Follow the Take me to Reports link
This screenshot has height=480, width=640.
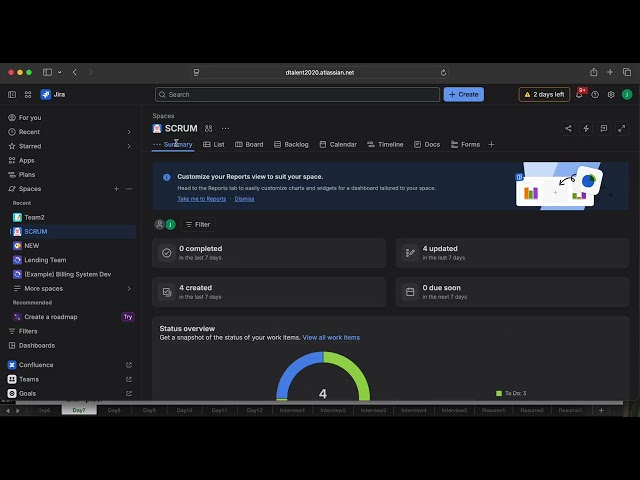pos(202,199)
